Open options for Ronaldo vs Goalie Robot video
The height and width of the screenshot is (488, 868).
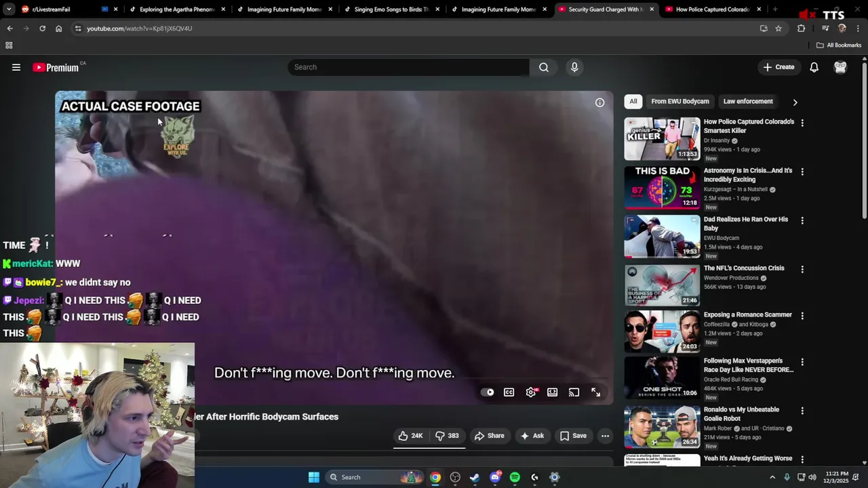click(802, 411)
